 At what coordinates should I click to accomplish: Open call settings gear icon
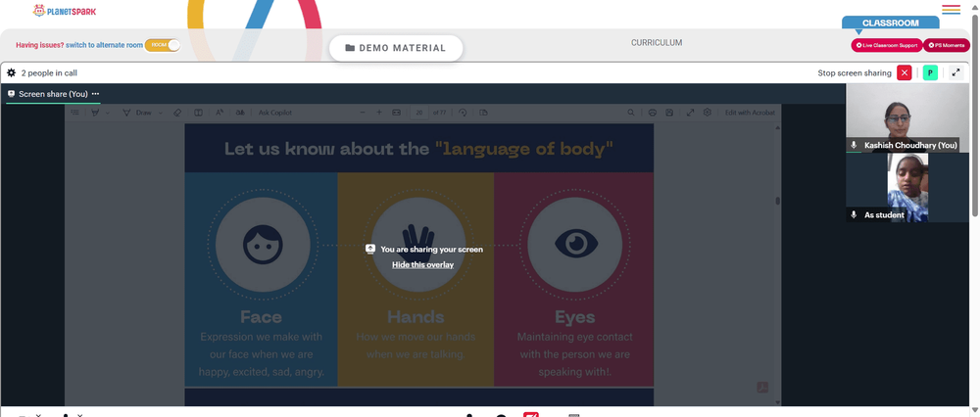point(11,73)
